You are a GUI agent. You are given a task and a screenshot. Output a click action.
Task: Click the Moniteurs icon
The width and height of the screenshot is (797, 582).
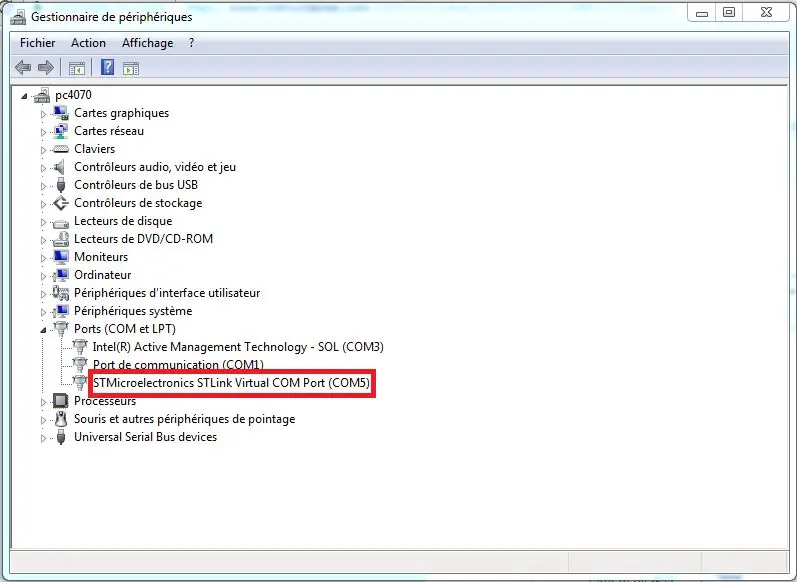[x=60, y=257]
